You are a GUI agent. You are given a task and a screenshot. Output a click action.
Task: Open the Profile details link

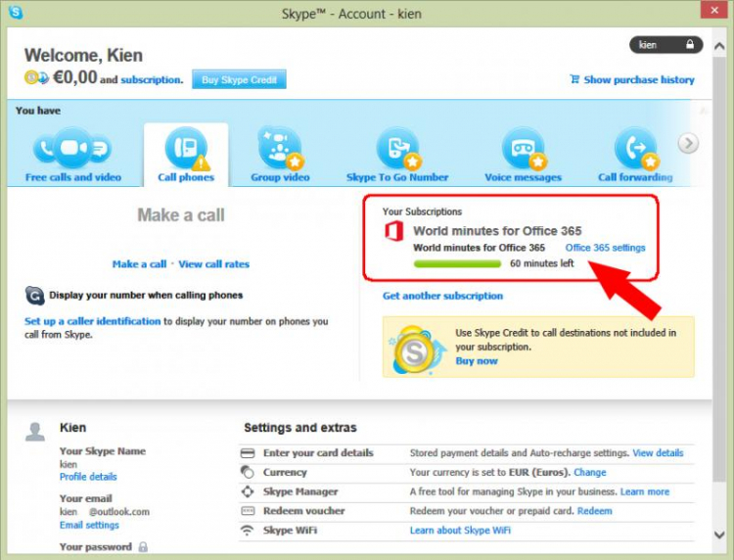pos(88,477)
